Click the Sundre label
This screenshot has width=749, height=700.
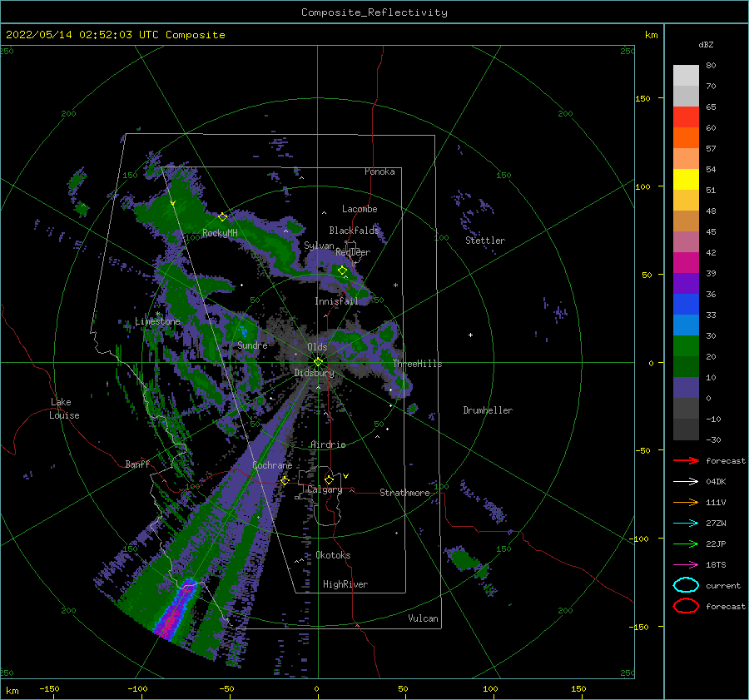[252, 345]
